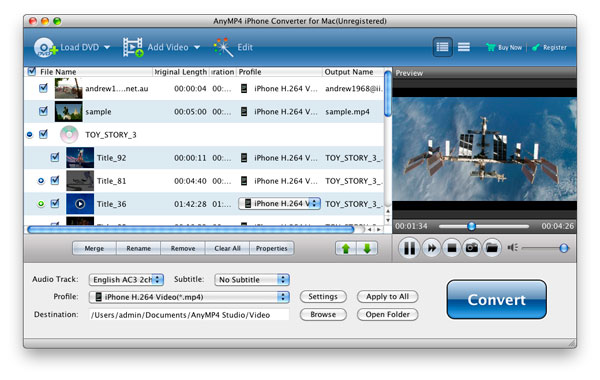Screen dimensions: 600x380
Task: Move selected item up with green arrow
Action: coord(346,249)
